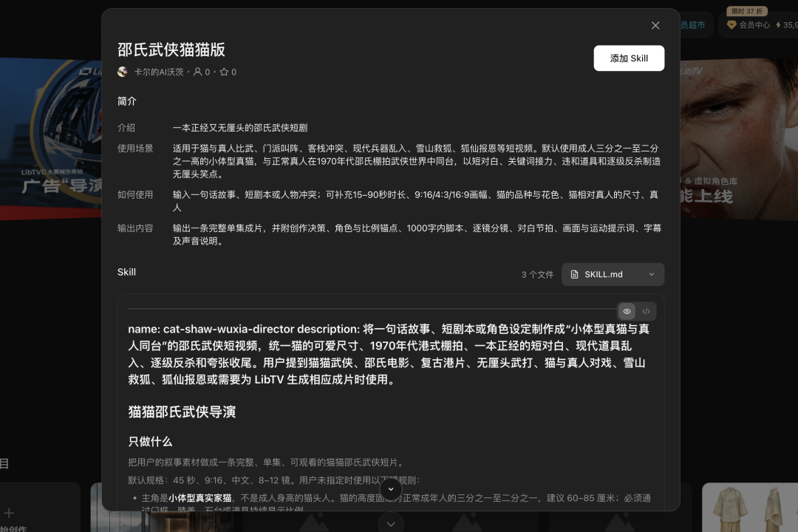Click the bold text 小体型真实家猫
Image resolution: width=798 pixels, height=532 pixels.
point(200,497)
